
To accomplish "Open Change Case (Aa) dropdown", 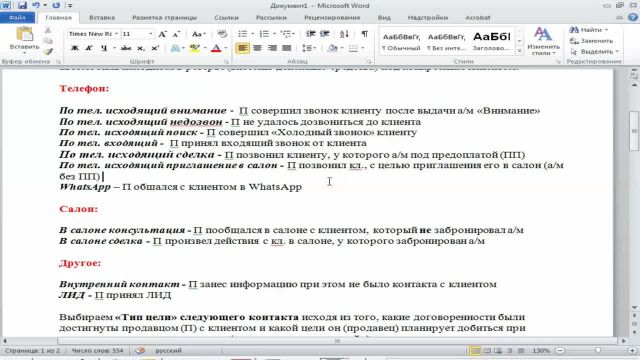I will tap(199, 34).
